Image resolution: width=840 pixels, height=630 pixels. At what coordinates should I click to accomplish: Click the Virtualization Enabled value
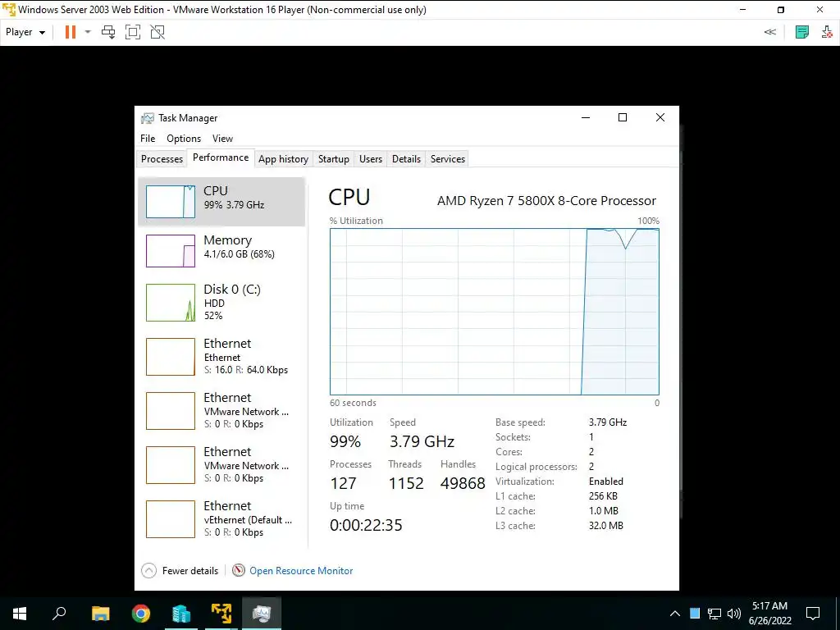pos(606,481)
